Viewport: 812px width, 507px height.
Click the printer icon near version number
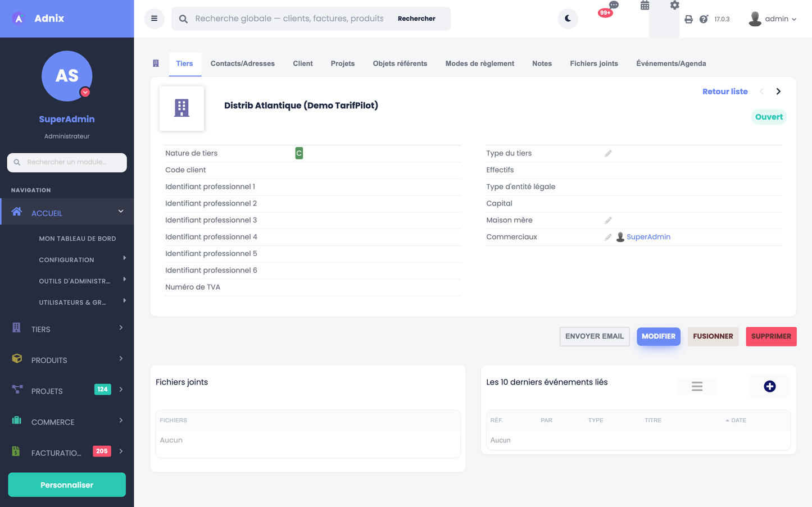688,19
